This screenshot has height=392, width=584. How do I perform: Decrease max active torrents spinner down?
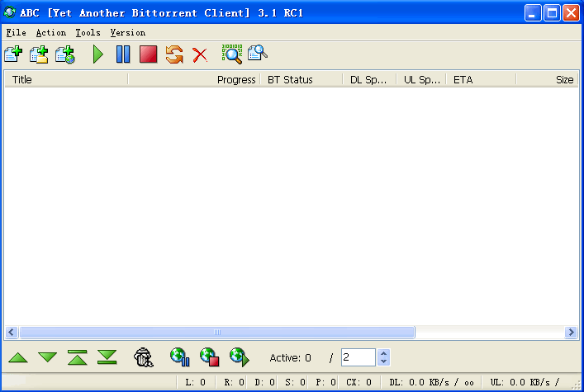coord(383,361)
